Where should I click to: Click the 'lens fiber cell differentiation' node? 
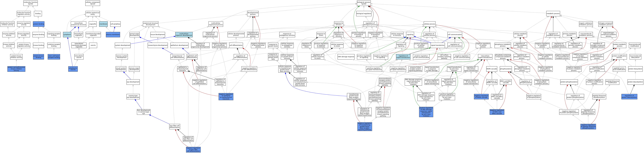[x=174, y=126]
